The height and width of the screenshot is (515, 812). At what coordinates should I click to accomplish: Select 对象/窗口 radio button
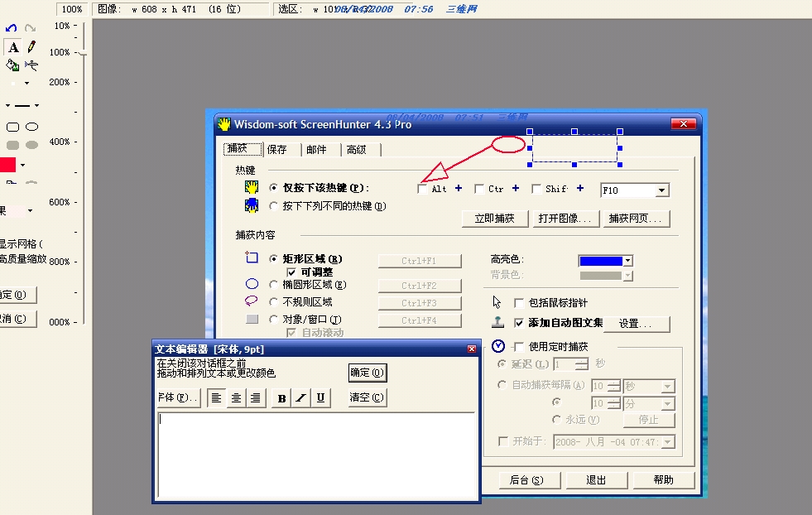273,320
